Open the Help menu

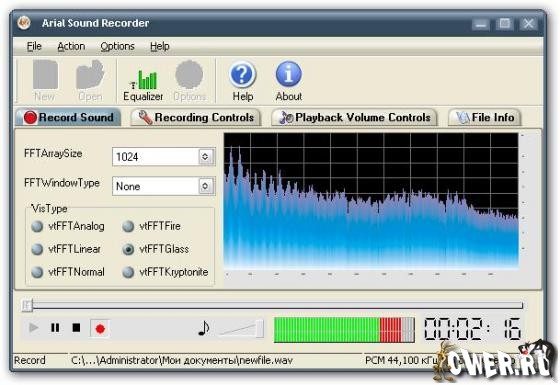coord(160,46)
